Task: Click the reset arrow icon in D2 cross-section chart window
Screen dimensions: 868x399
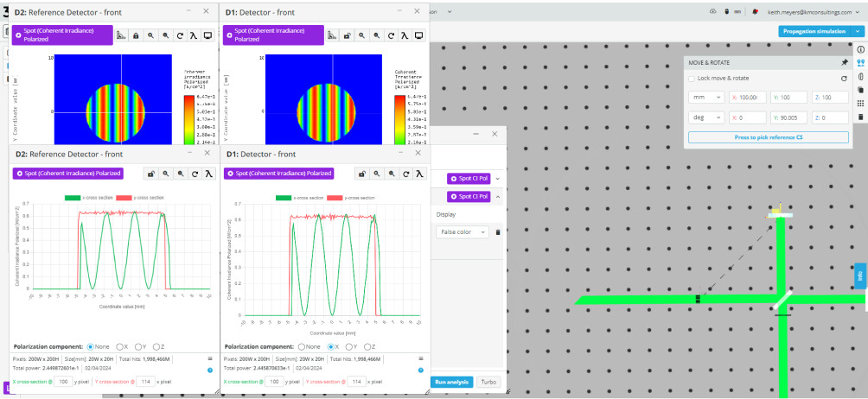Action: (x=195, y=174)
